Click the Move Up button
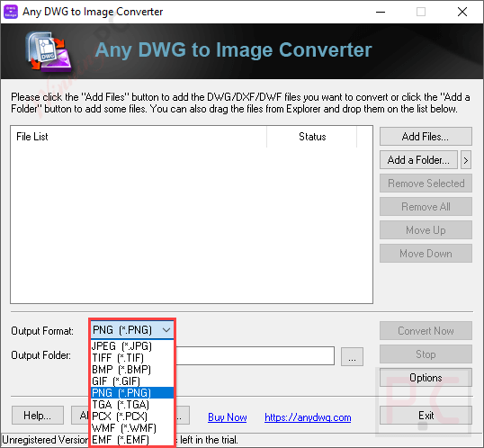Screen dimensions: 484x448 (x=426, y=230)
